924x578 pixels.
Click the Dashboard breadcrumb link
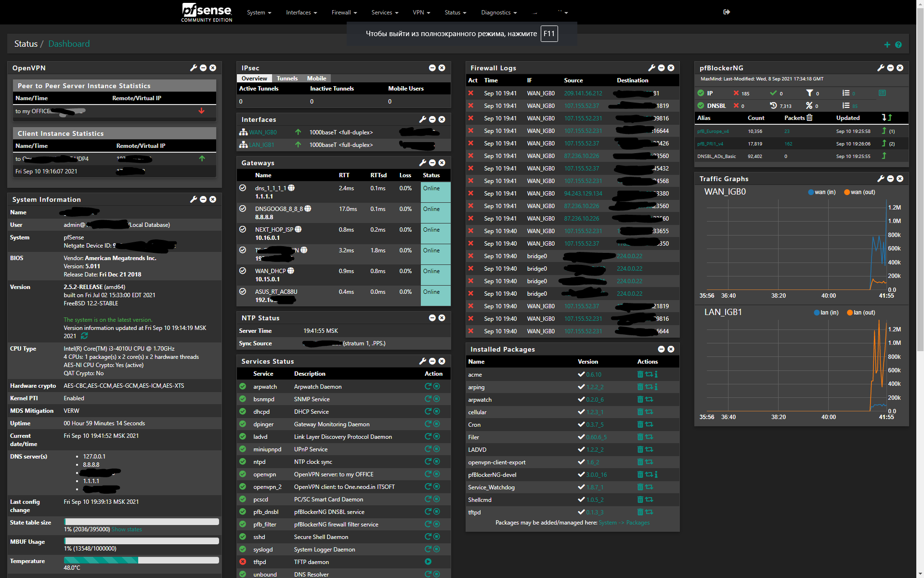[x=69, y=44]
